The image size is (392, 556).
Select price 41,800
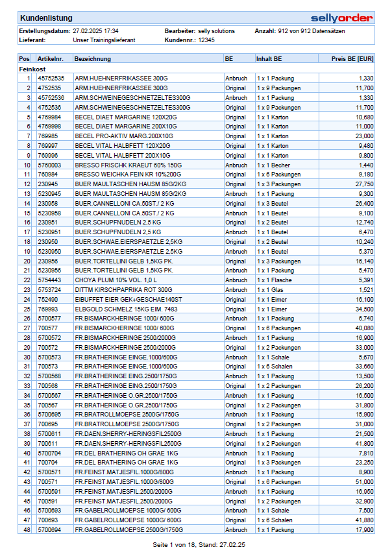click(x=364, y=444)
